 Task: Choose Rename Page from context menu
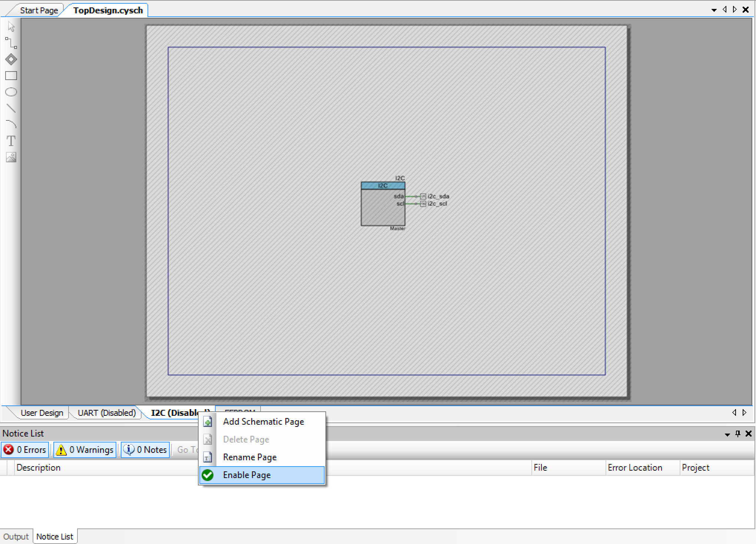point(249,457)
